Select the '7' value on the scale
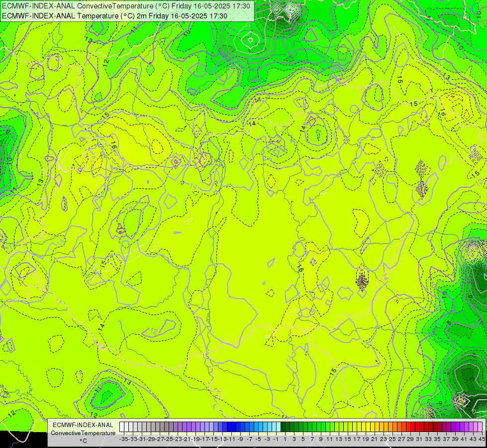This screenshot has width=487, height=448. click(x=312, y=439)
